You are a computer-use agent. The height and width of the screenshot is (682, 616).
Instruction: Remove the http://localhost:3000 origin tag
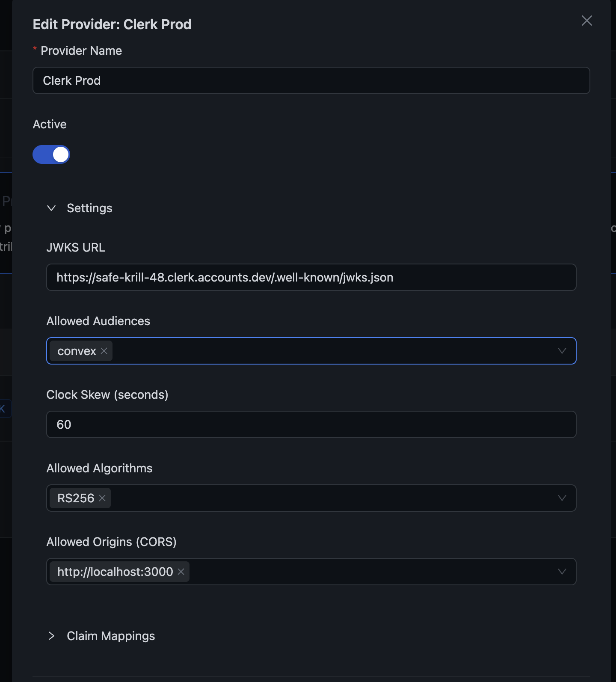coord(181,572)
